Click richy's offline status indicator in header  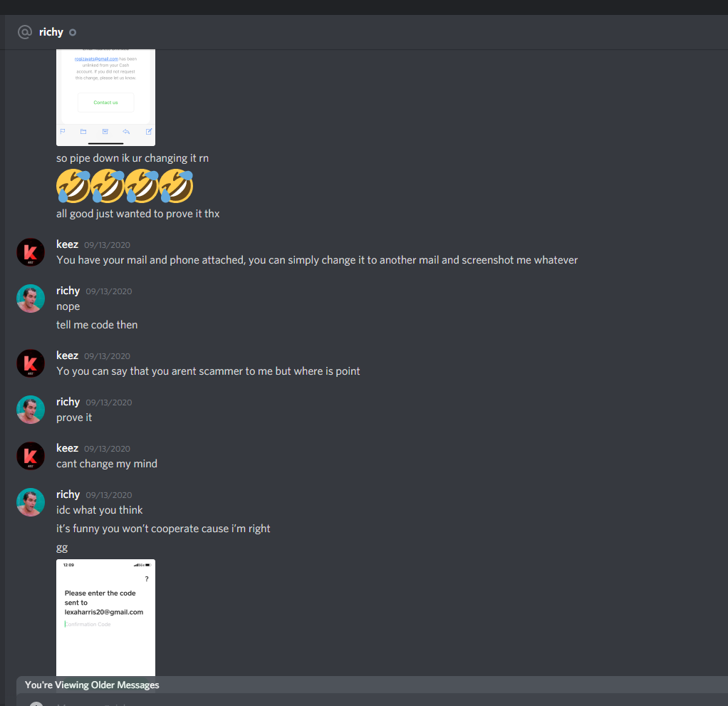(73, 33)
